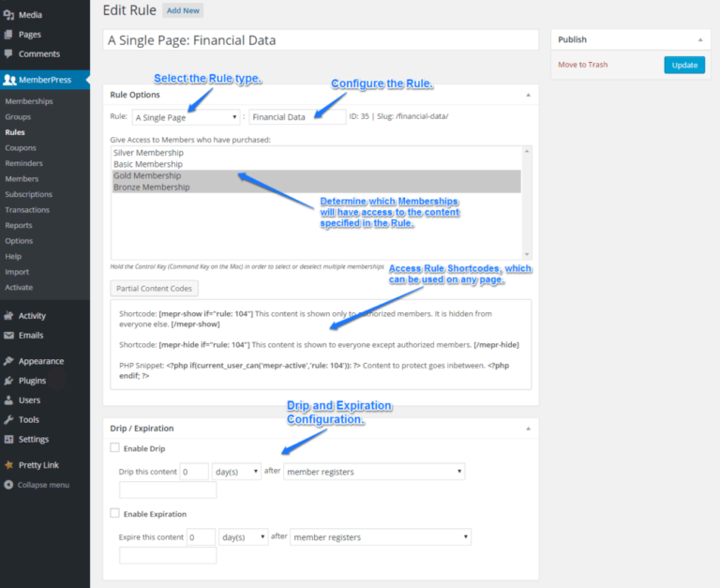Collapse the Publish panel
The image size is (720, 588).
tap(700, 40)
